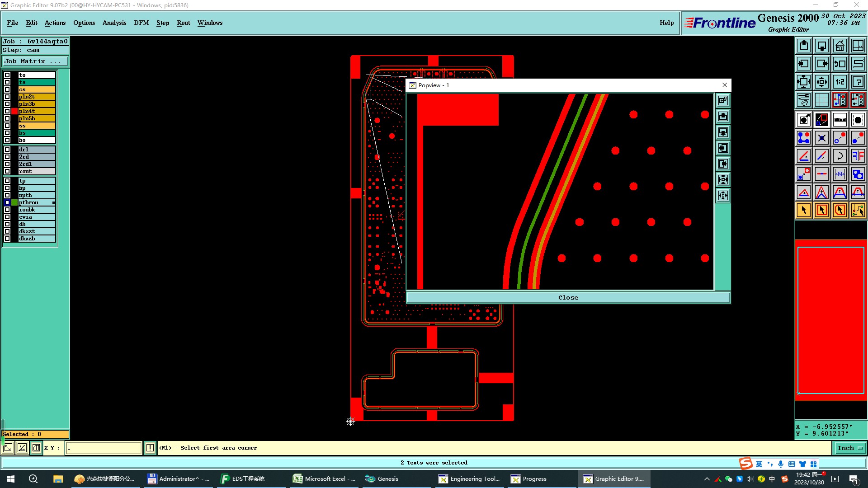Open the DFM menu
Viewport: 868px width, 488px height.
pos(141,23)
